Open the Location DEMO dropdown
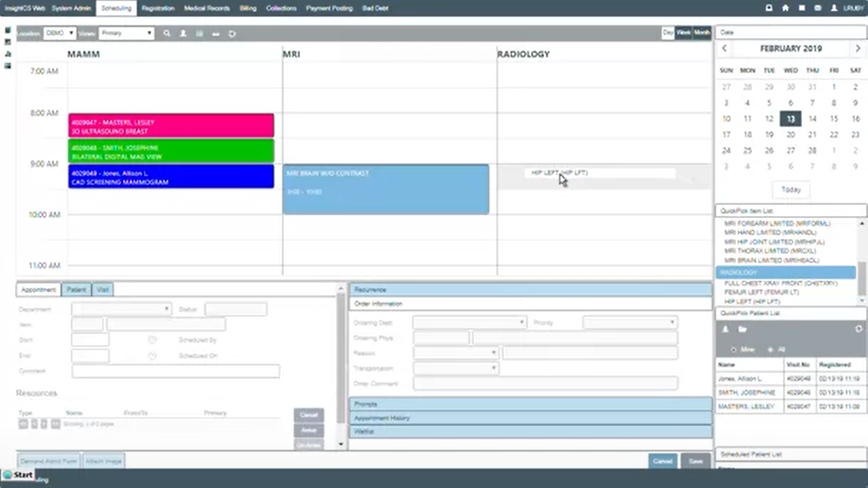Screen dimensions: 868x488 point(60,33)
